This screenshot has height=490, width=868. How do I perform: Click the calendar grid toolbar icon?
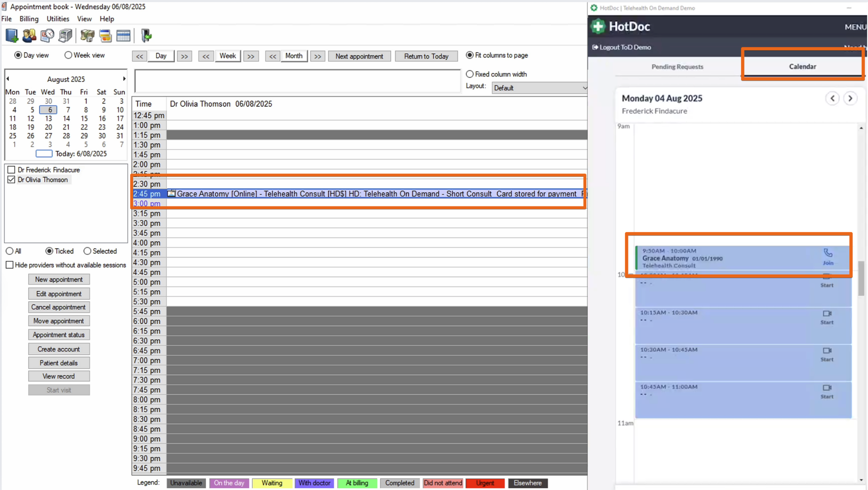[124, 36]
